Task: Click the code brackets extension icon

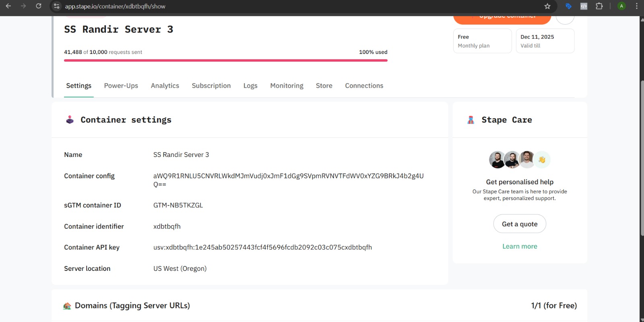Action: [584, 6]
